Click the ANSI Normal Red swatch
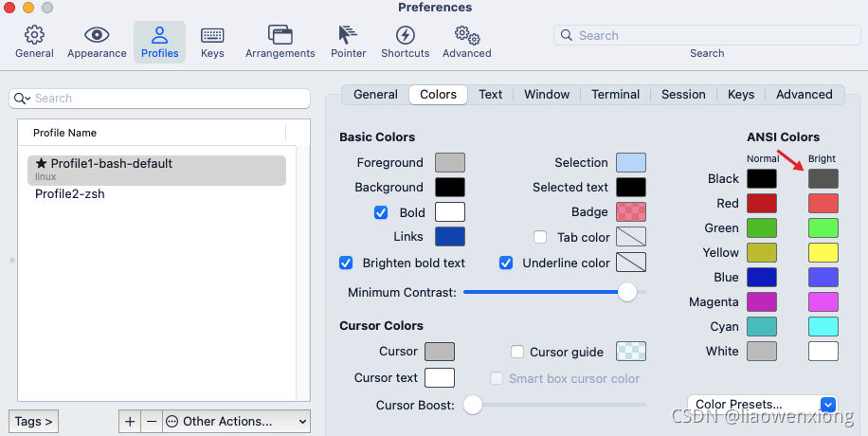 (x=762, y=204)
